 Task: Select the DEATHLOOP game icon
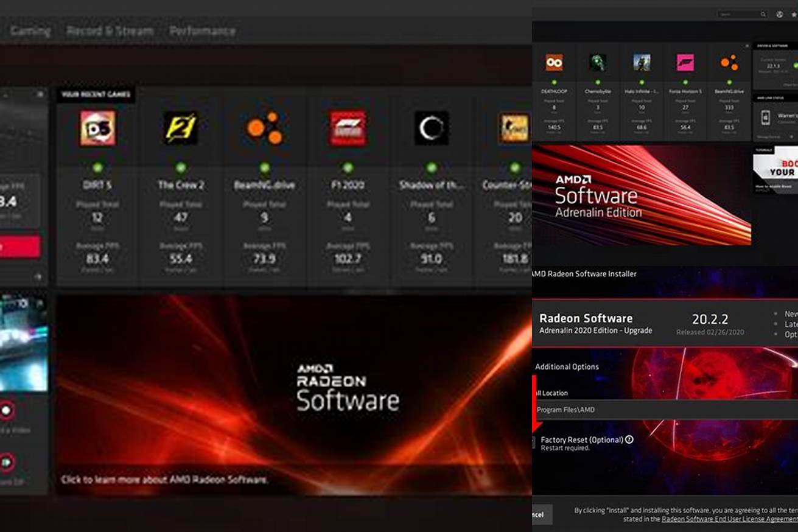(x=554, y=62)
